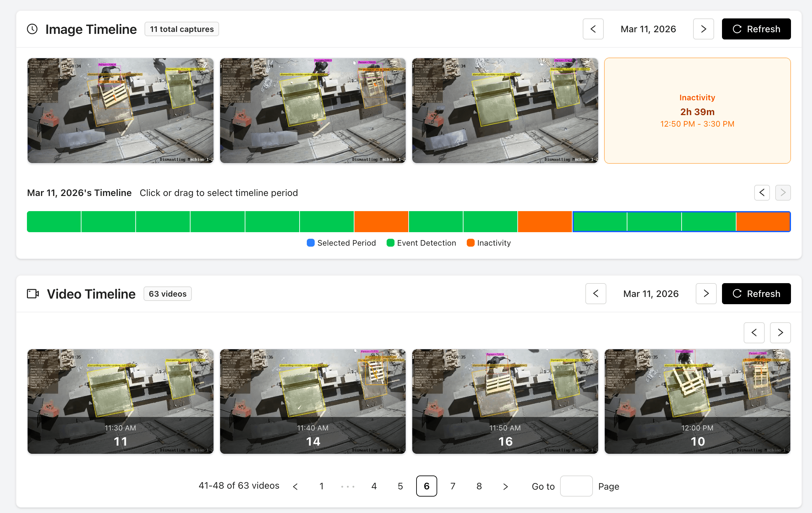The image size is (812, 513).
Task: Click the refresh icon on Image Timeline's Refresh button
Action: pos(737,29)
